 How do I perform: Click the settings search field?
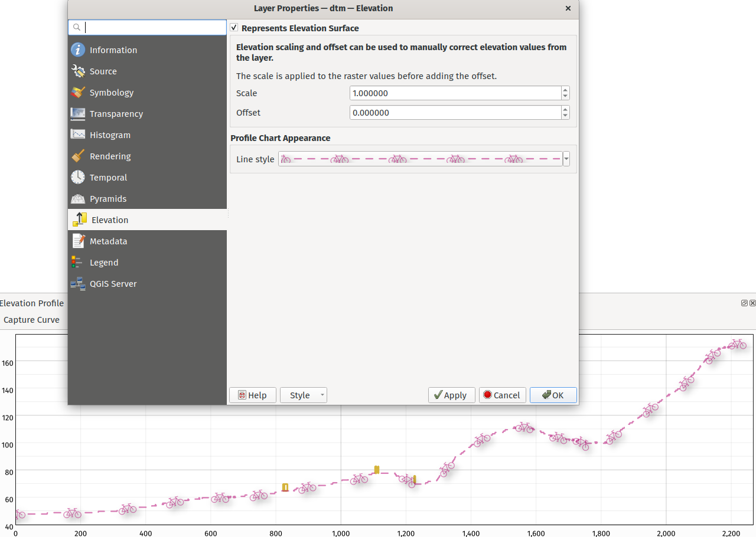(x=154, y=27)
